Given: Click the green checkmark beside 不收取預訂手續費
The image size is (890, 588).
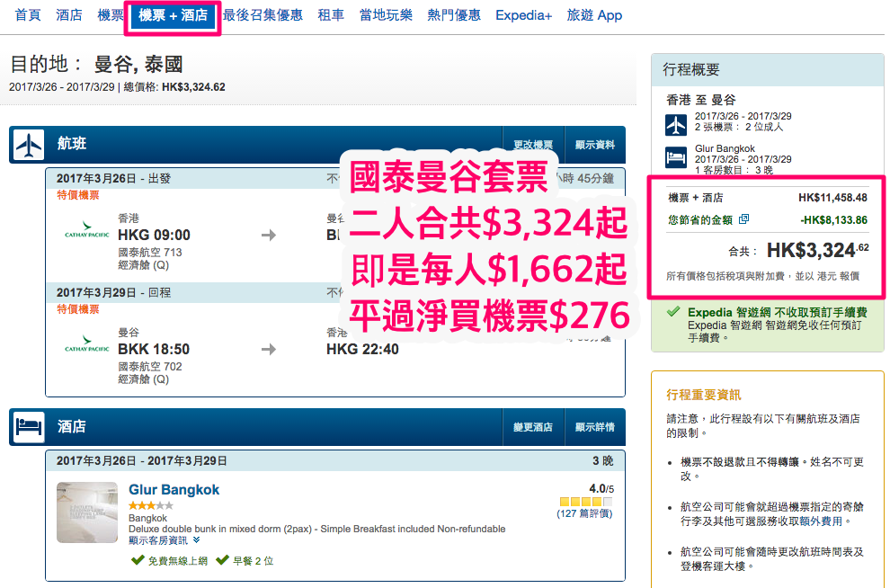Looking at the screenshot, I should [x=673, y=312].
